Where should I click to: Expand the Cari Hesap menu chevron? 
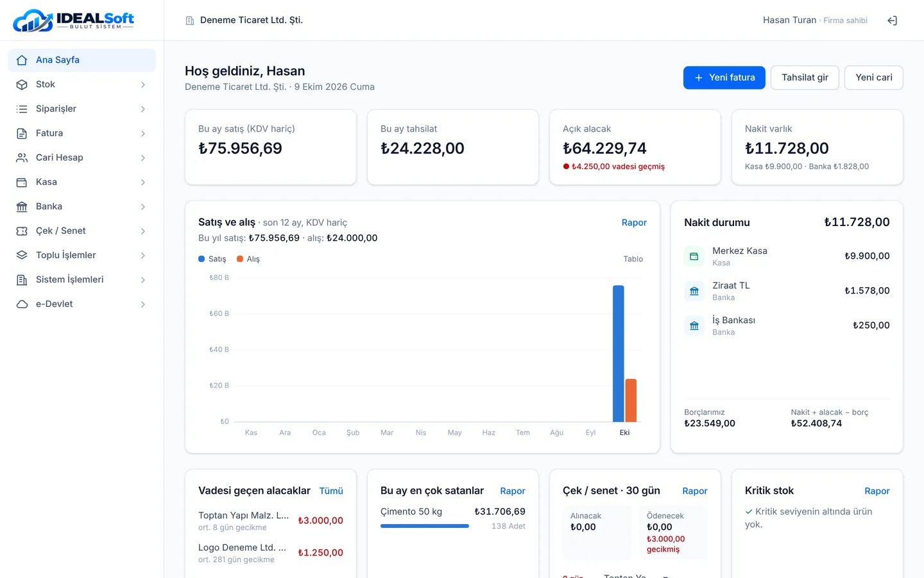pos(143,157)
